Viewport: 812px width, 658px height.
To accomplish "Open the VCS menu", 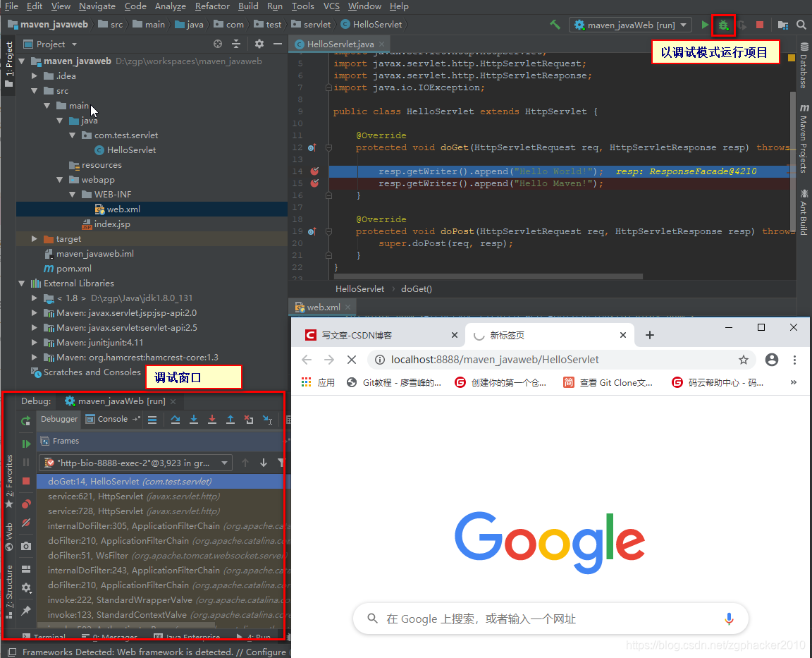I will pos(331,6).
